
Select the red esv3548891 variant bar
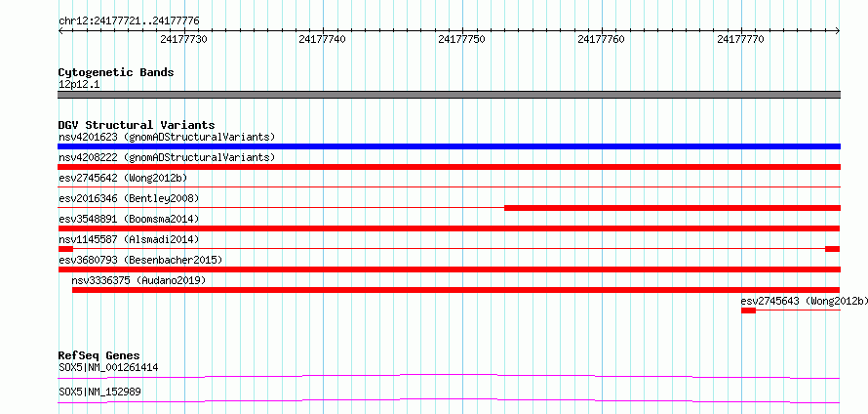pos(449,228)
